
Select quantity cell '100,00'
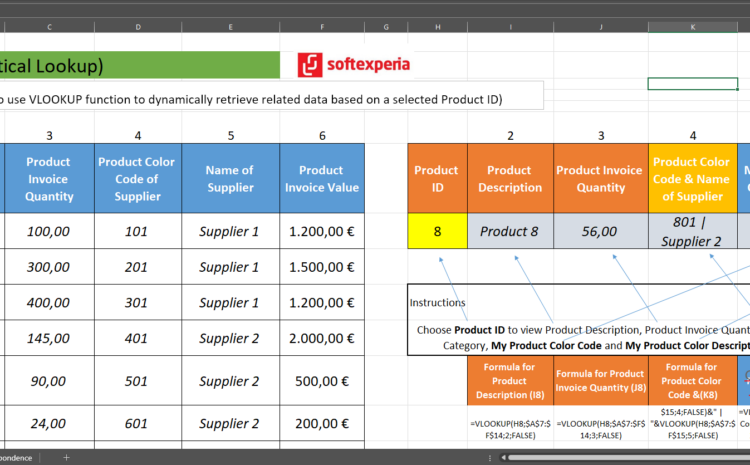[x=49, y=231]
